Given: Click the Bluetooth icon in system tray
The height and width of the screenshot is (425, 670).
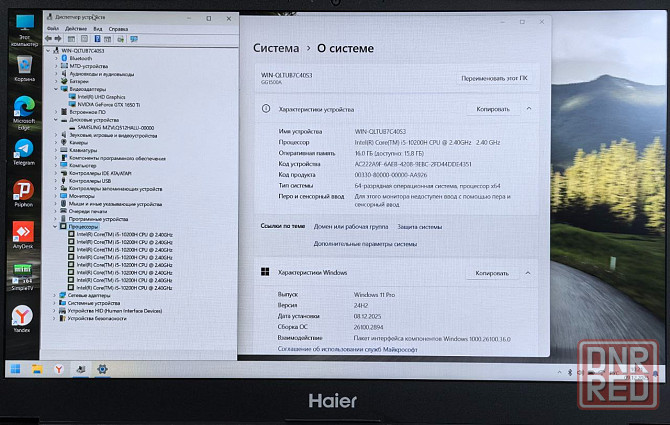Looking at the screenshot, I should coord(570,372).
